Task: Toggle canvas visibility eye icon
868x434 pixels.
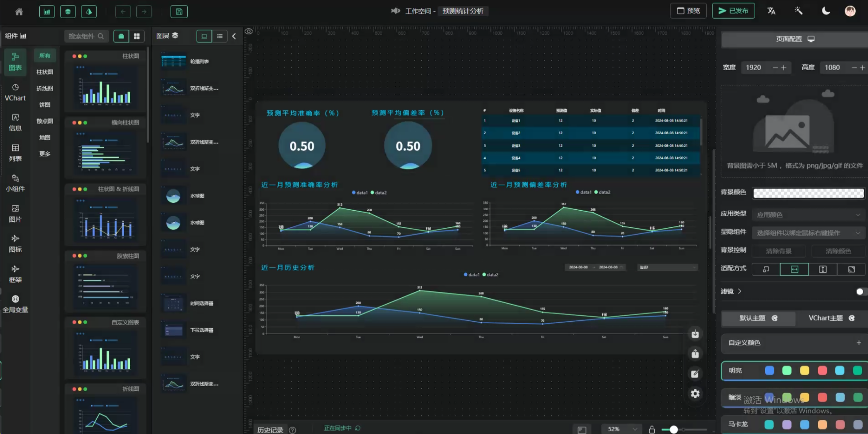Action: (x=249, y=31)
